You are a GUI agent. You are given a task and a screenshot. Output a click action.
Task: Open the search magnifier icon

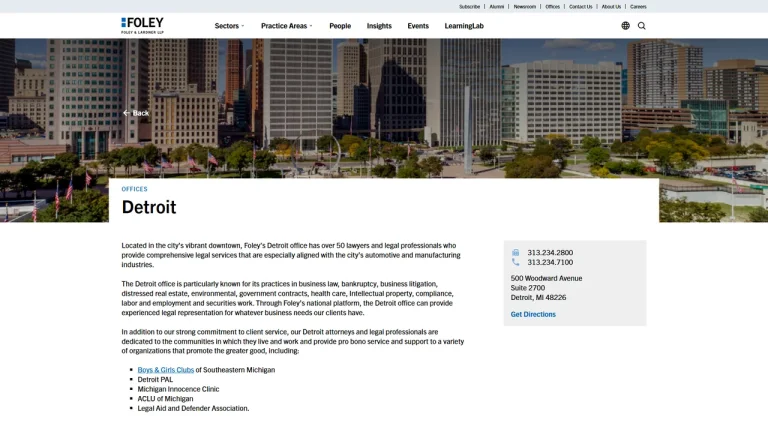pyautogui.click(x=642, y=26)
